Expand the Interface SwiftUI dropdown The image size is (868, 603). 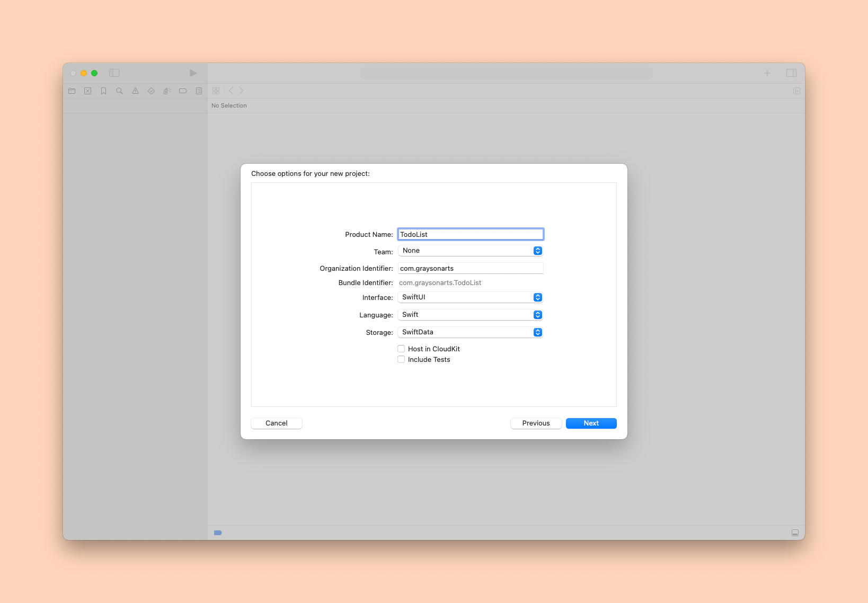470,297
